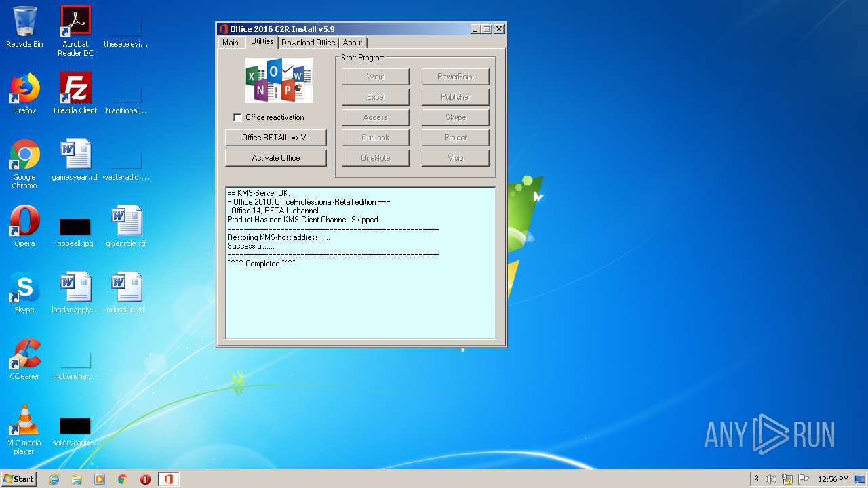
Task: Click the 'KMS-Server OK.' log line
Action: tap(258, 193)
